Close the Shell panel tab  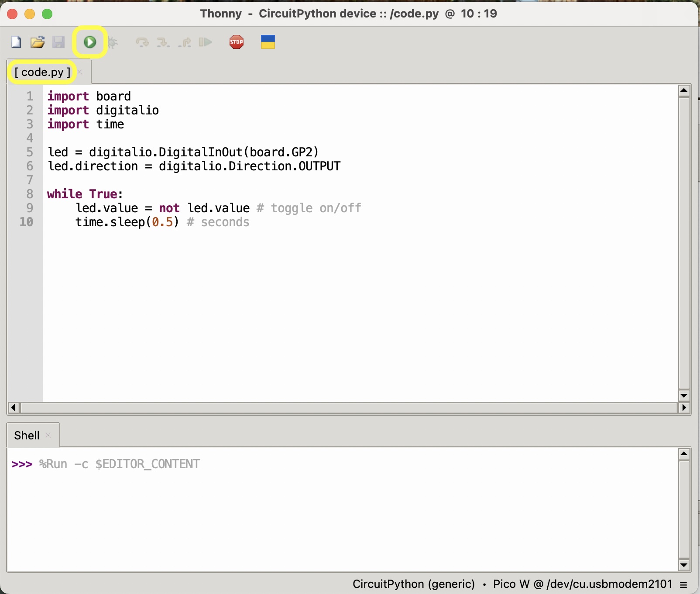tap(48, 435)
